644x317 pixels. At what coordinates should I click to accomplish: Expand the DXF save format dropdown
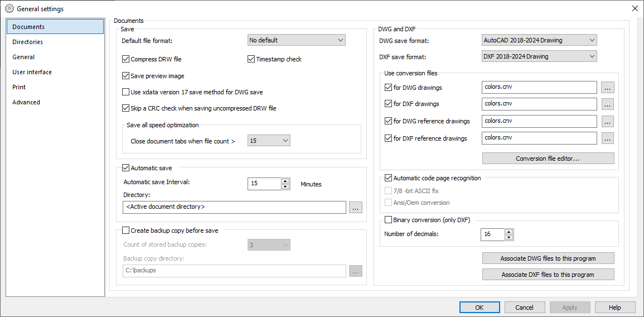pyautogui.click(x=539, y=56)
